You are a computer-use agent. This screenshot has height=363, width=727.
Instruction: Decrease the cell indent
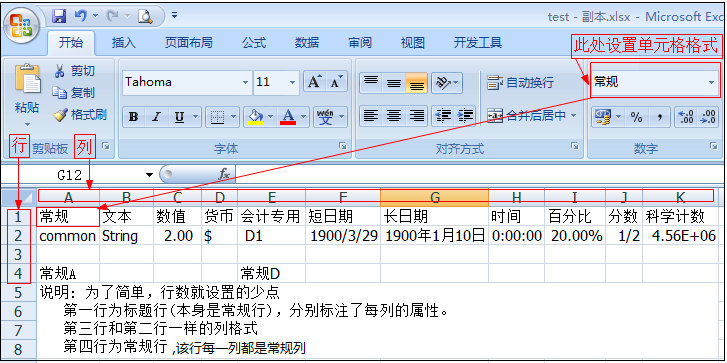[444, 115]
